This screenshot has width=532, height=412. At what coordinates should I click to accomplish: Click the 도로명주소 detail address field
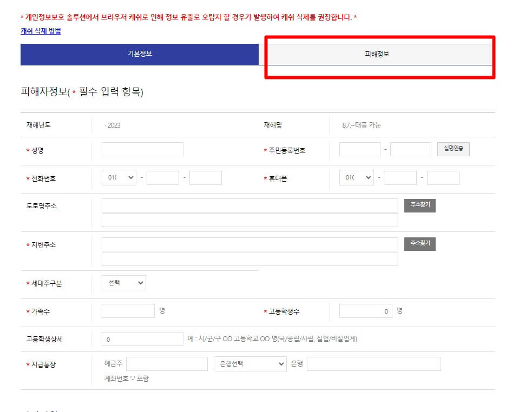pyautogui.click(x=249, y=220)
